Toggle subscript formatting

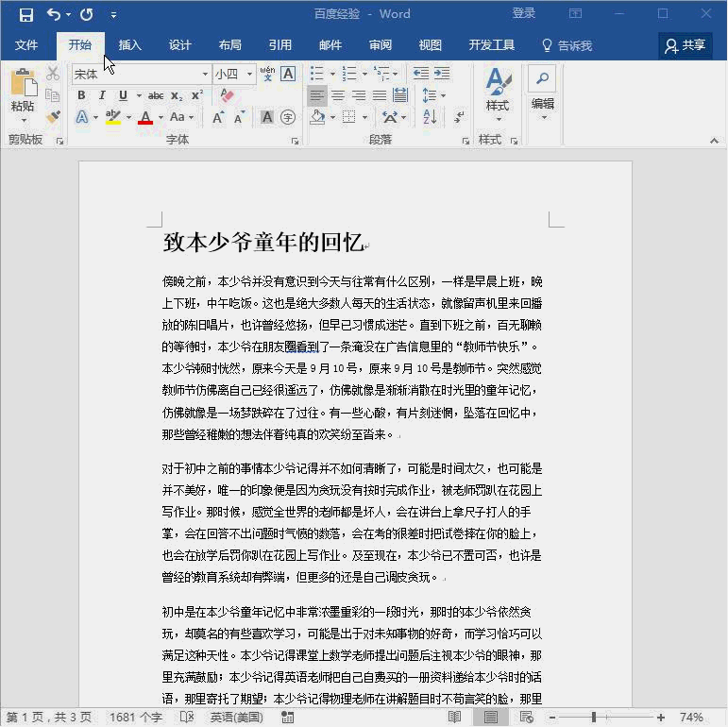click(x=177, y=95)
